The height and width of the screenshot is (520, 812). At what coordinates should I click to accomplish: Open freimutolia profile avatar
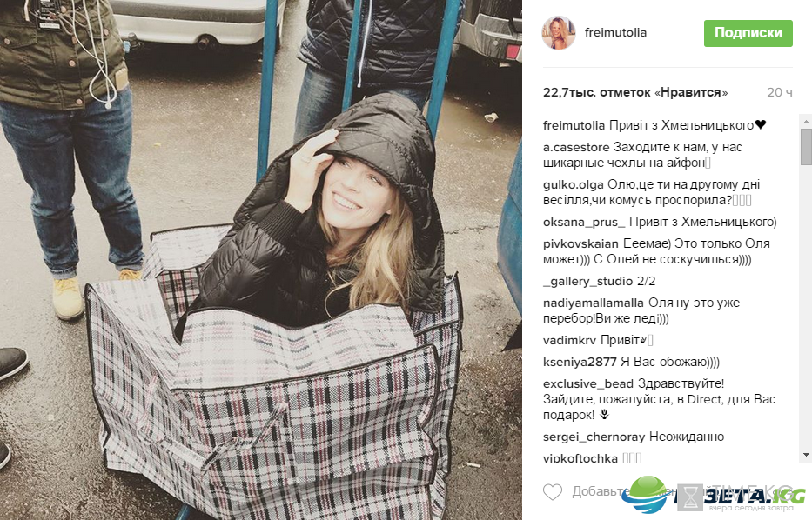click(x=559, y=32)
